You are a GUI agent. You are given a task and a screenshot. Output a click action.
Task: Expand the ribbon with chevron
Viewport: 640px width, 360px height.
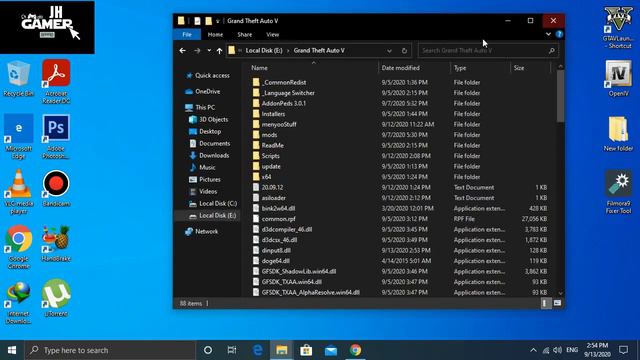[x=548, y=34]
